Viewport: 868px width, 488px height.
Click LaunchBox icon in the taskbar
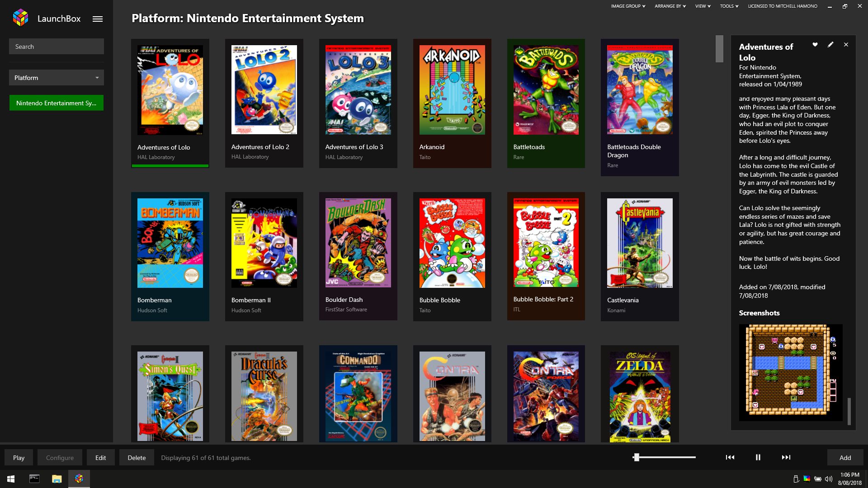(x=79, y=479)
